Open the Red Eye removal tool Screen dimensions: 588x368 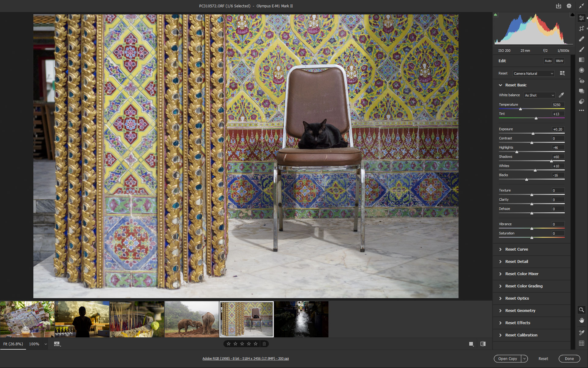[x=581, y=81]
